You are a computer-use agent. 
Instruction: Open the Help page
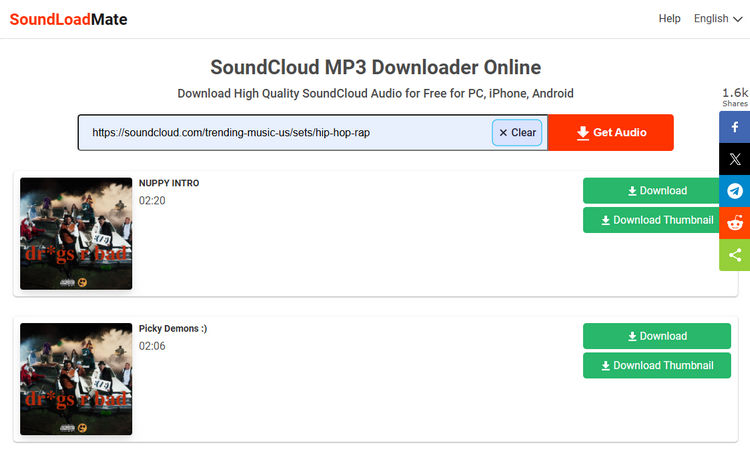pos(669,19)
